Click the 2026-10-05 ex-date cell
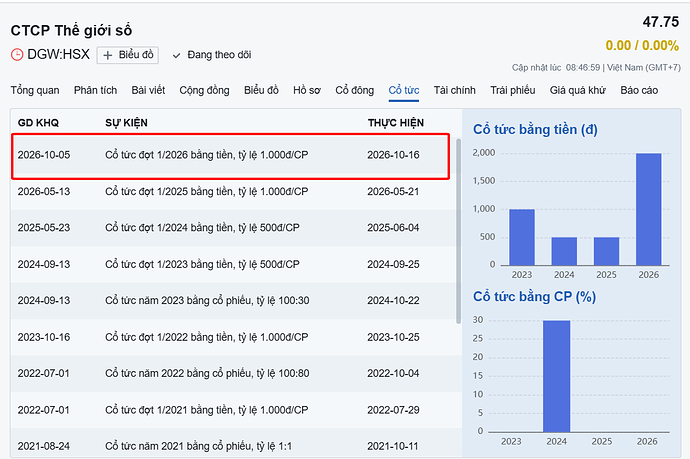Viewport: 690px width, 459px height. (x=44, y=155)
